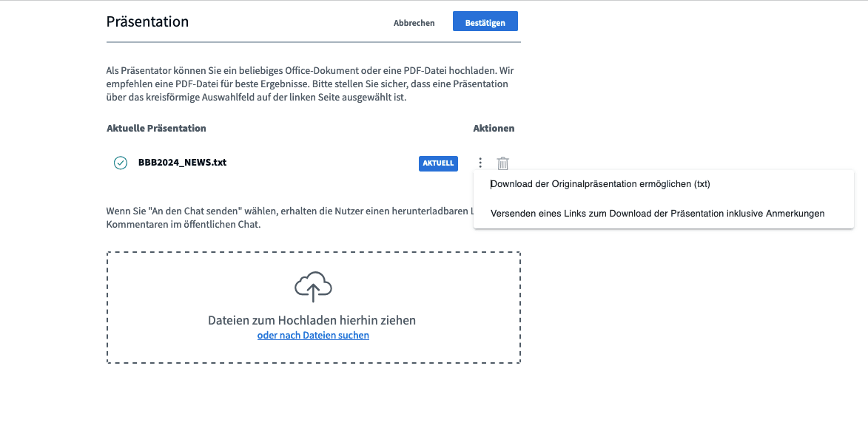Click the divider line beneath the Präsentation title
The height and width of the screenshot is (448, 868).
tap(313, 43)
